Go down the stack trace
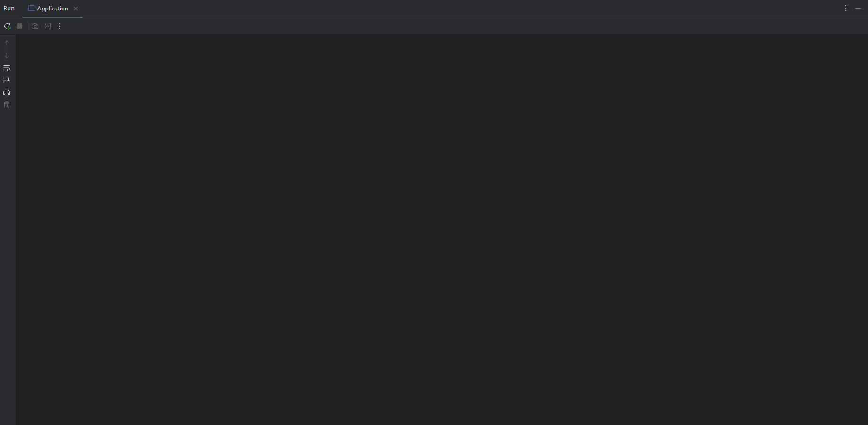The width and height of the screenshot is (868, 425). point(7,55)
